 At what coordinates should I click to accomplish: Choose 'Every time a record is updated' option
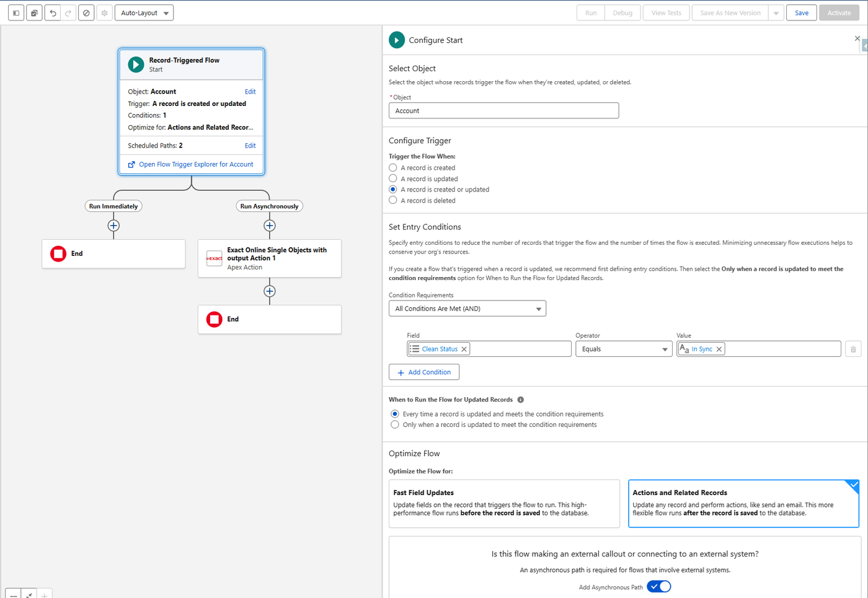click(x=395, y=414)
